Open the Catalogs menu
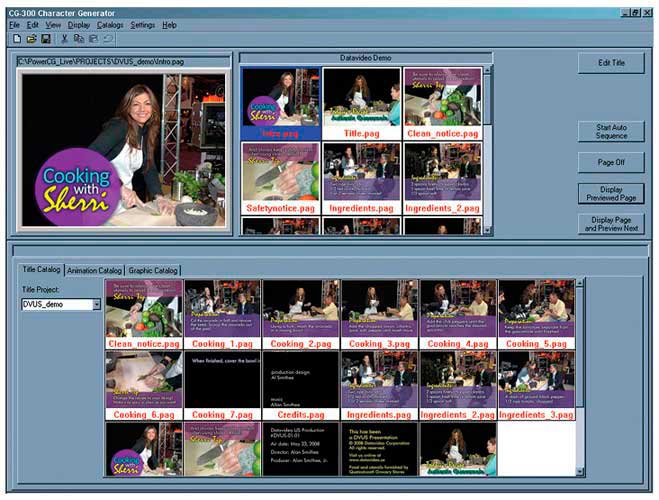This screenshot has width=659, height=500. pos(110,24)
